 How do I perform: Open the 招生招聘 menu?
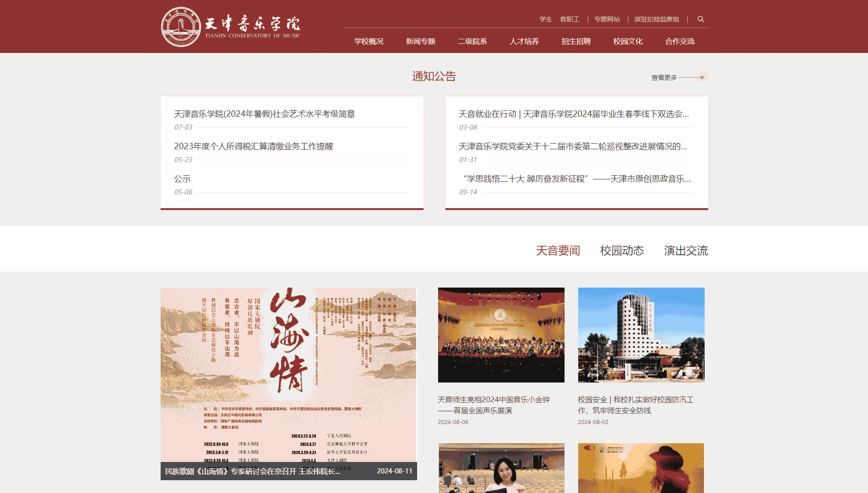[x=576, y=42]
